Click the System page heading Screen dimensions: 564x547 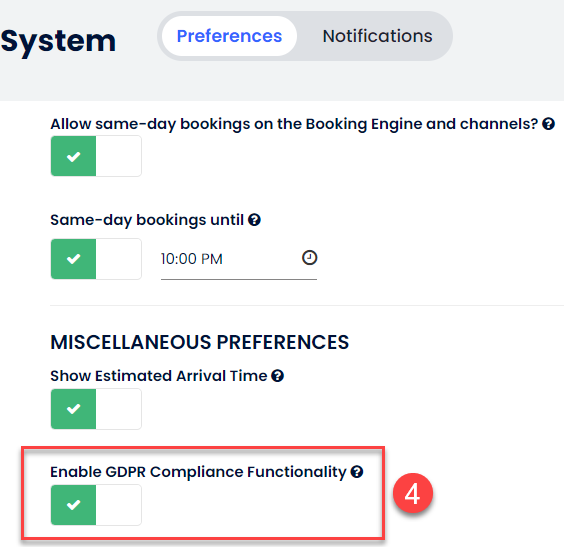pos(58,41)
